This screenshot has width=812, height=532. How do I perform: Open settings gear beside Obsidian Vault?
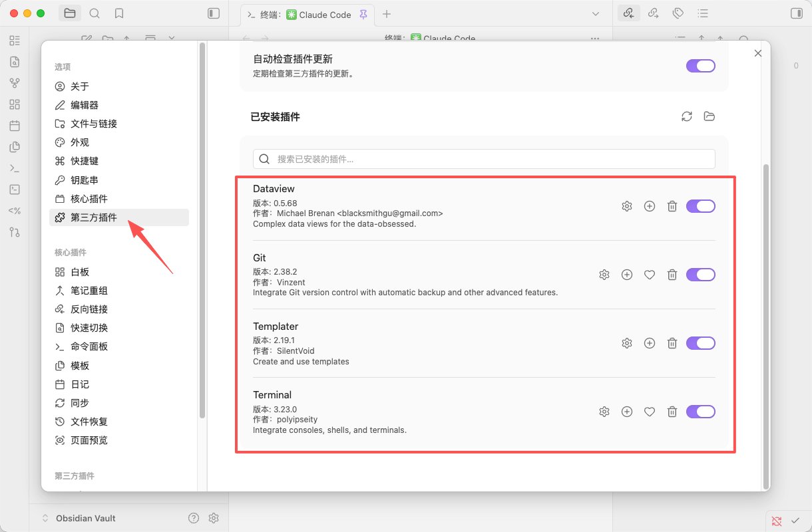pyautogui.click(x=214, y=518)
